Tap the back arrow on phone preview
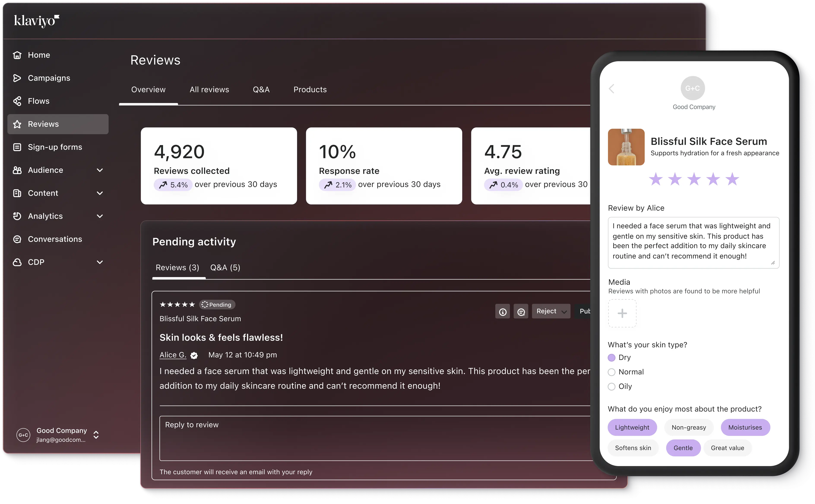Image resolution: width=815 pixels, height=504 pixels. point(611,89)
